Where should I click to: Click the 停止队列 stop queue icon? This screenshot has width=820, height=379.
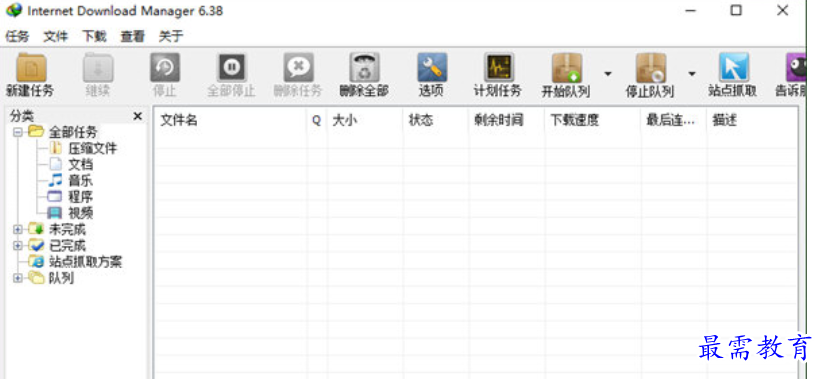(651, 68)
